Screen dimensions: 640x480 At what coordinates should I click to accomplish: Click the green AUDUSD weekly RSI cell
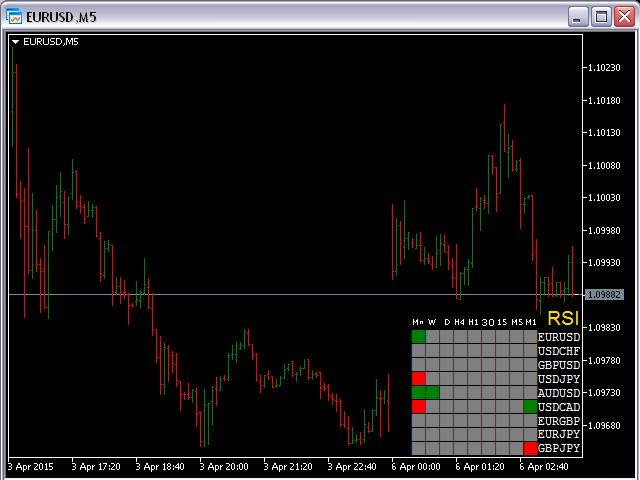pos(433,393)
